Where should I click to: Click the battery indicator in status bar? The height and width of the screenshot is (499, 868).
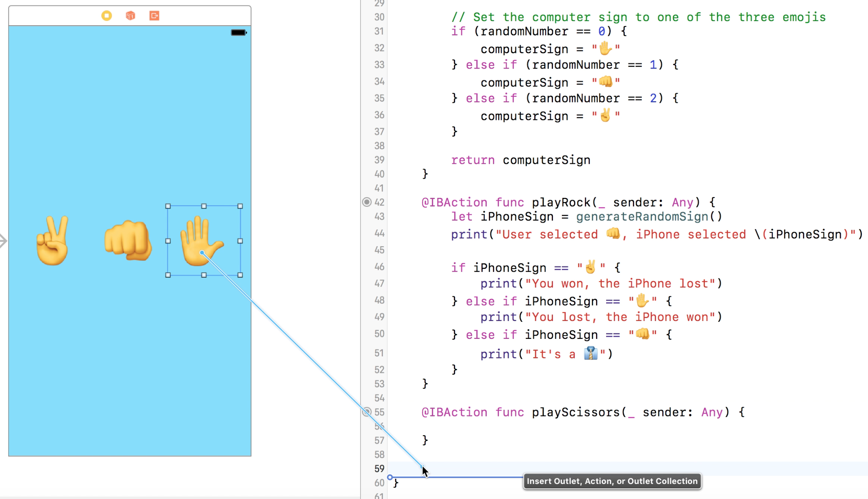238,33
